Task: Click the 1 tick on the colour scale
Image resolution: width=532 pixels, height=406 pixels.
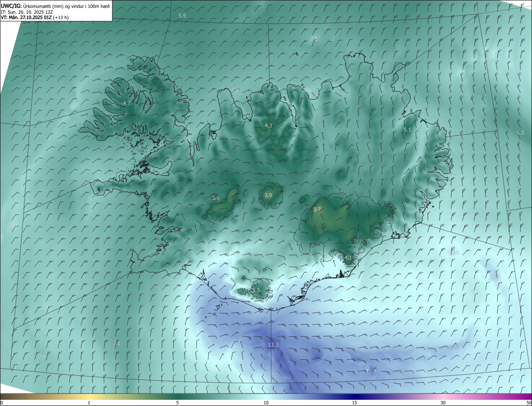Action: [89, 403]
